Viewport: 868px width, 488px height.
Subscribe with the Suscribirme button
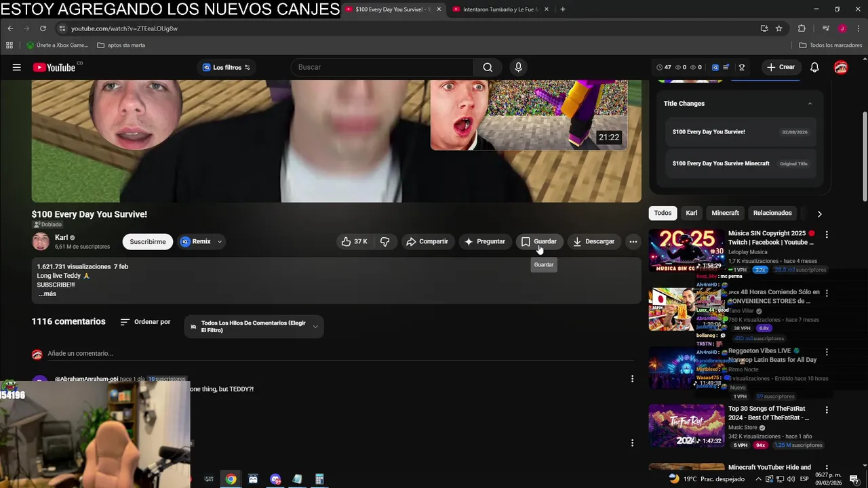pos(148,241)
